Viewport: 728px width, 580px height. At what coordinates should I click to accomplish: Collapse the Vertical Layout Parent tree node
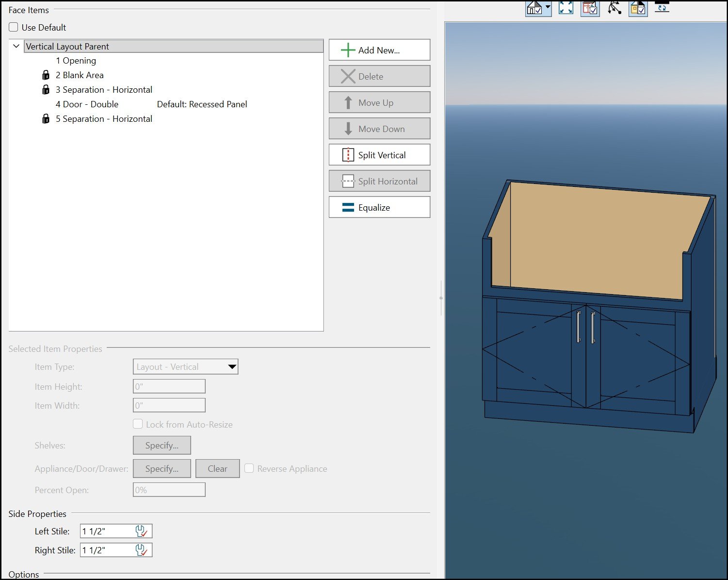(16, 46)
